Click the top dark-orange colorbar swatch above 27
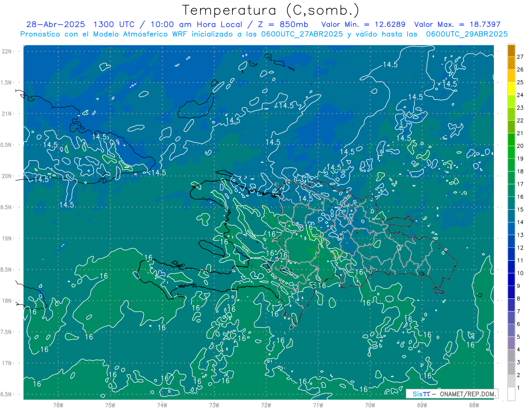This screenshot has height=411, width=532. [x=511, y=51]
